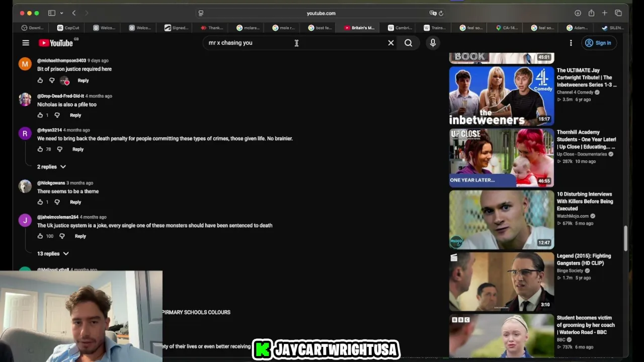Open the Nickgowans profile picture
The image size is (644, 362).
tap(25, 186)
